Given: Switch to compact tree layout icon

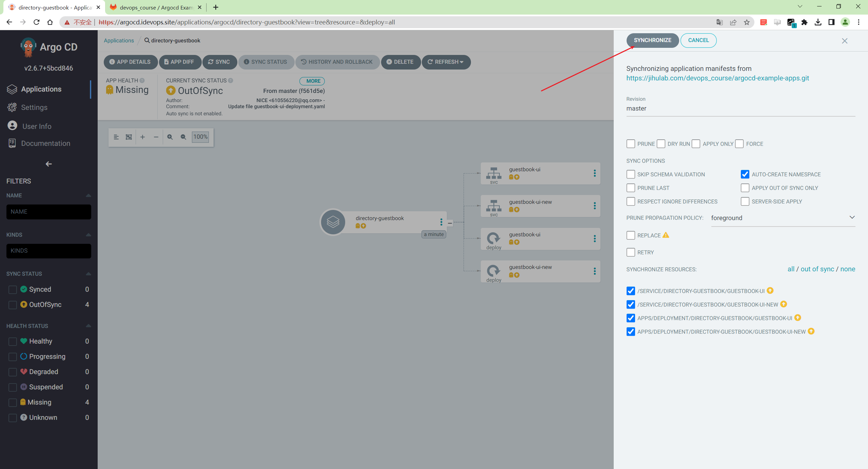Looking at the screenshot, I should tap(116, 137).
